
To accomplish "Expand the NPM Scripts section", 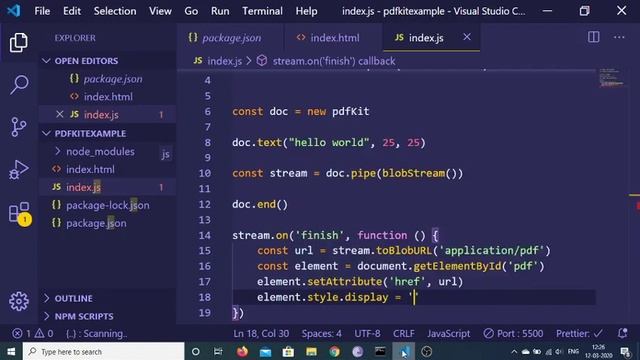I will click(x=84, y=316).
